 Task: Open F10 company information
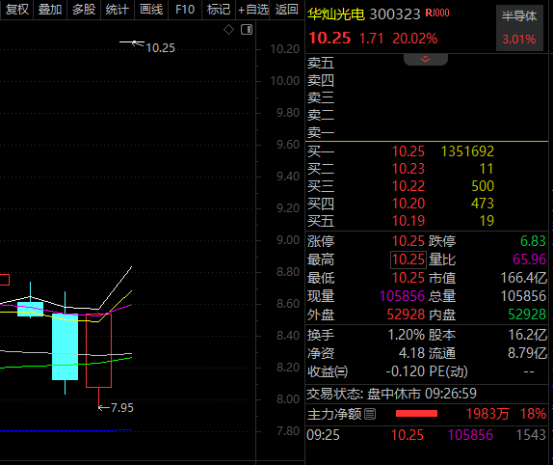click(185, 9)
